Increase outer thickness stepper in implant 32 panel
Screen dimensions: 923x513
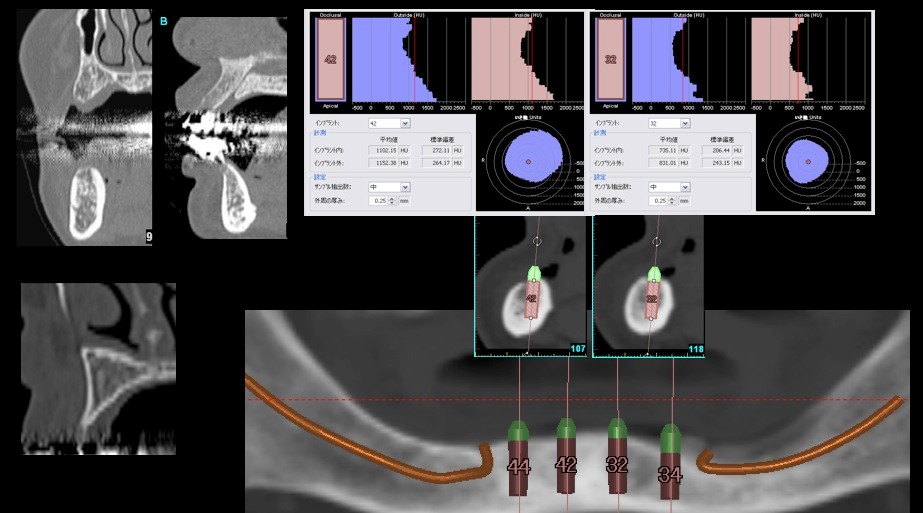pos(672,198)
